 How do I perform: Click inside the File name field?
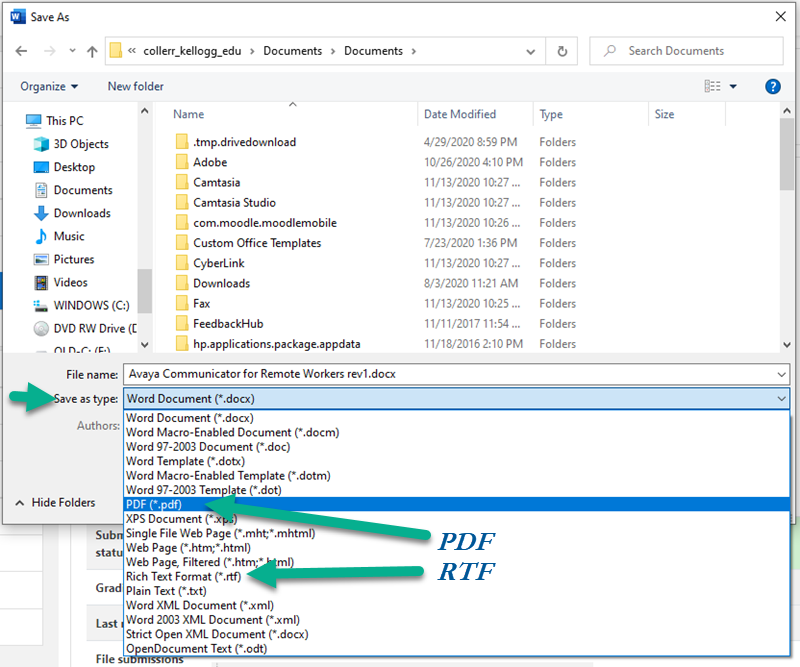pyautogui.click(x=400, y=374)
